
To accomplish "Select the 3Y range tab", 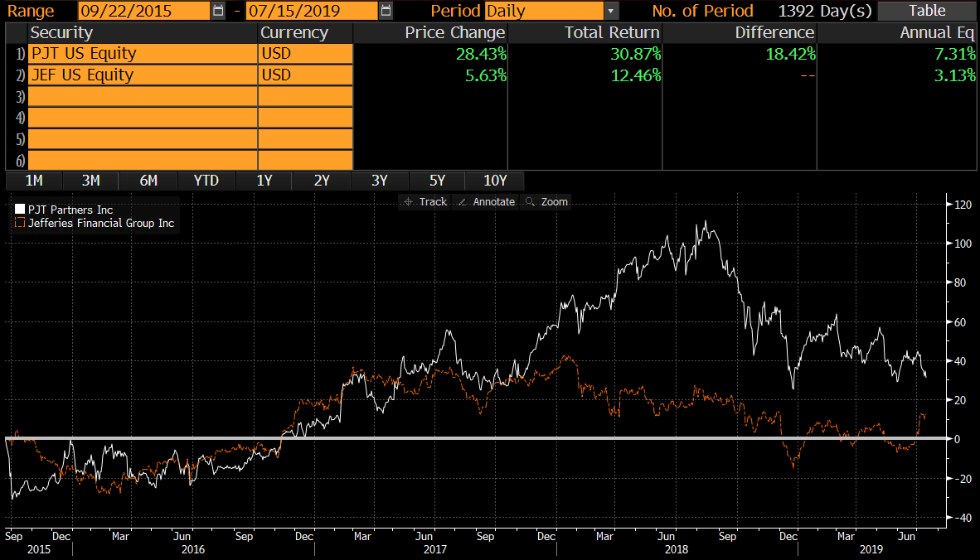I will [x=380, y=181].
